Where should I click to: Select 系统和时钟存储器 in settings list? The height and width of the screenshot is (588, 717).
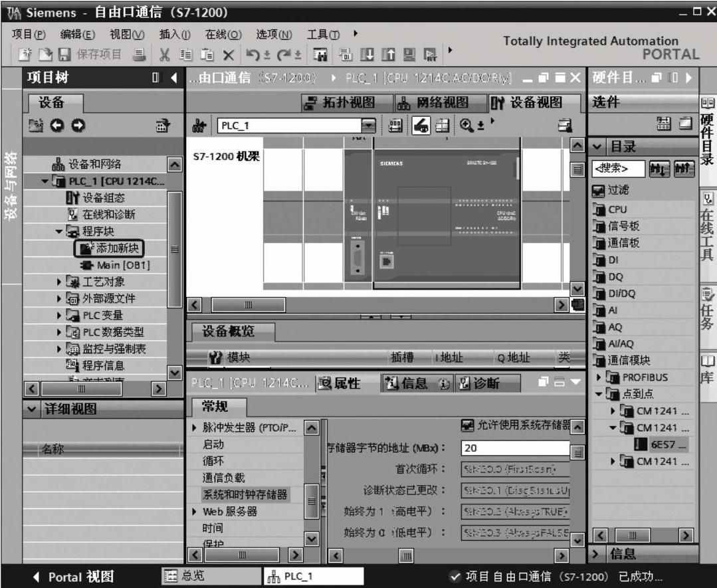point(245,495)
